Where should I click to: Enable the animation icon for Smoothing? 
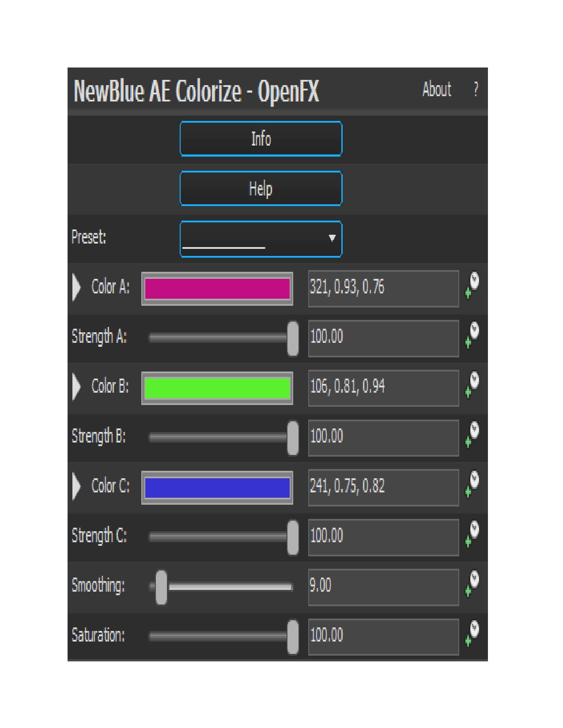coord(472,584)
